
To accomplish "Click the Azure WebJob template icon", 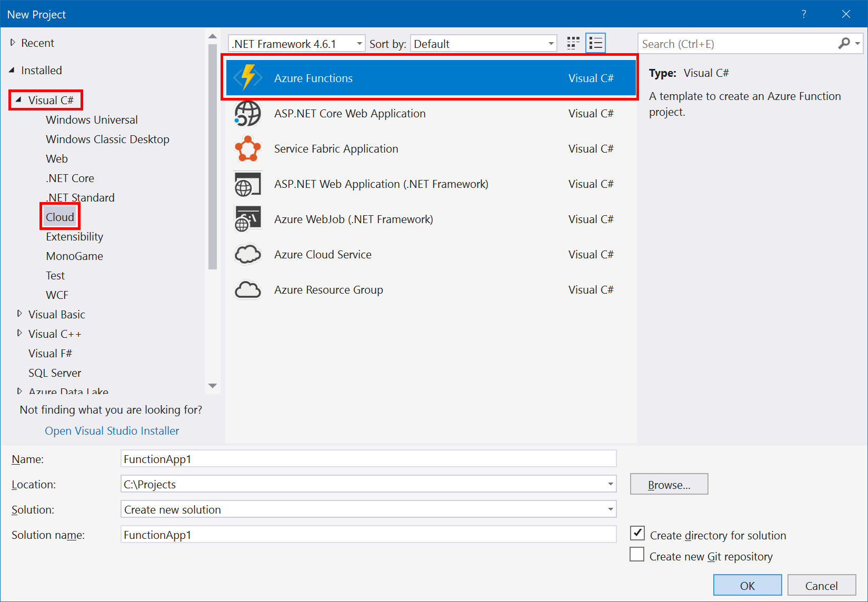I will click(248, 219).
